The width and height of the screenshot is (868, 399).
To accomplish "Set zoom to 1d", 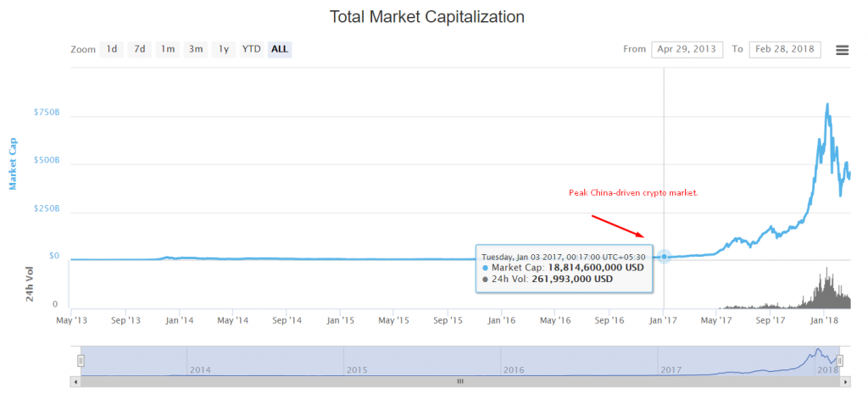I will pyautogui.click(x=111, y=49).
